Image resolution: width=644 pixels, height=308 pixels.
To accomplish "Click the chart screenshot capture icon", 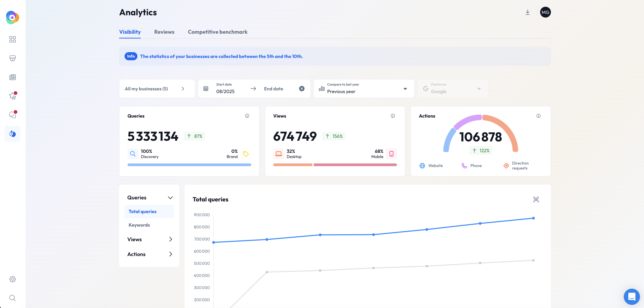I will pos(536,199).
